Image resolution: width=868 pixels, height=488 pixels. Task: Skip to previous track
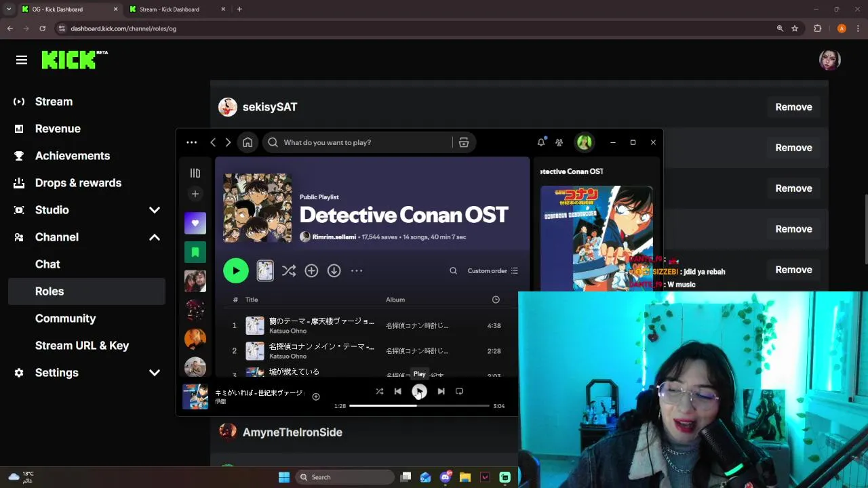(x=398, y=392)
